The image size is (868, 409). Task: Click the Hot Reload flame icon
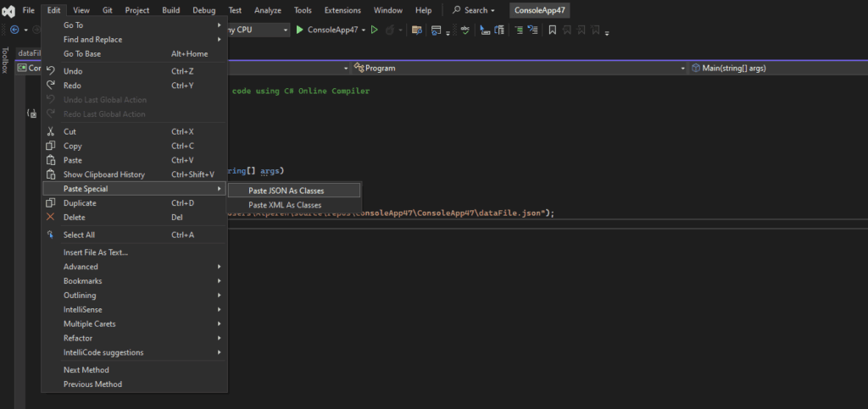tap(390, 30)
